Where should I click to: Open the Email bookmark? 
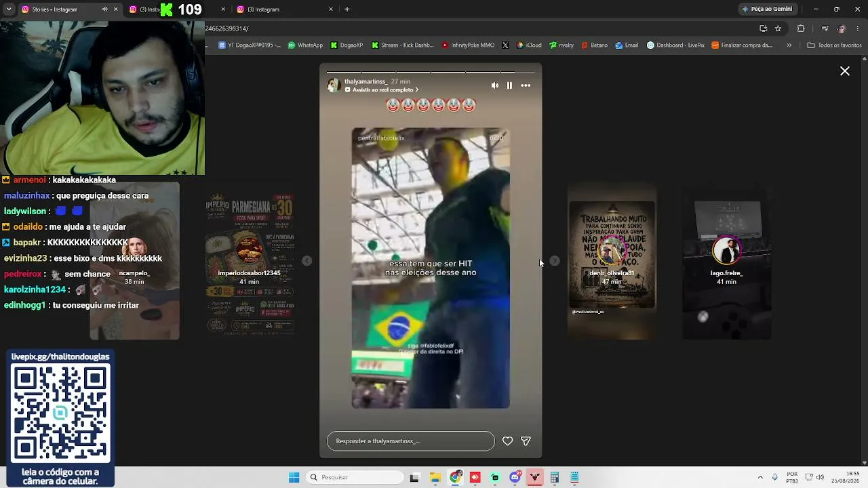[x=627, y=45]
